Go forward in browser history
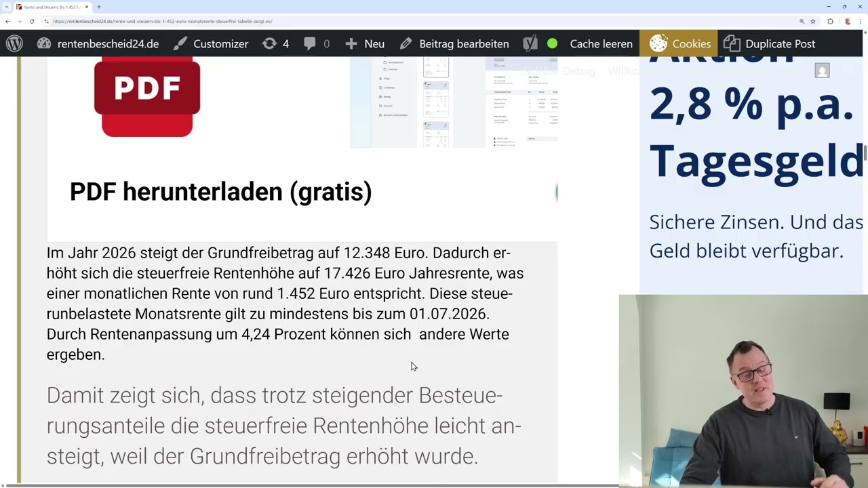The image size is (868, 488). tap(19, 21)
